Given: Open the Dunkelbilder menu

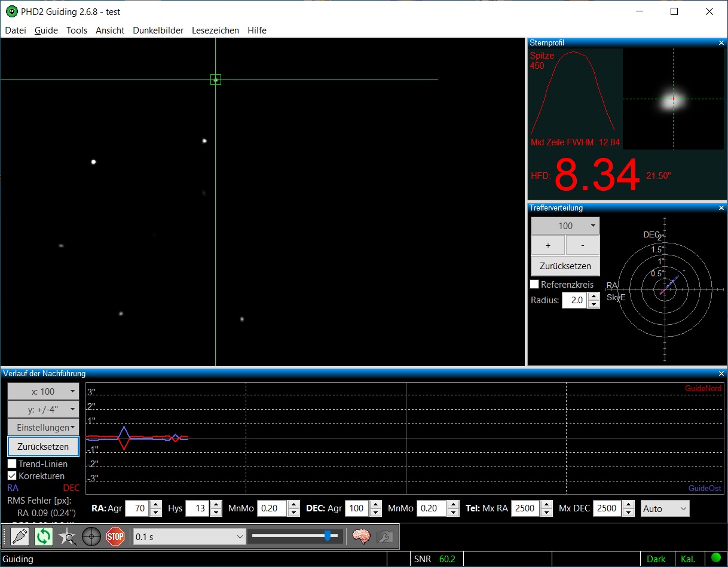Looking at the screenshot, I should click(x=158, y=30).
